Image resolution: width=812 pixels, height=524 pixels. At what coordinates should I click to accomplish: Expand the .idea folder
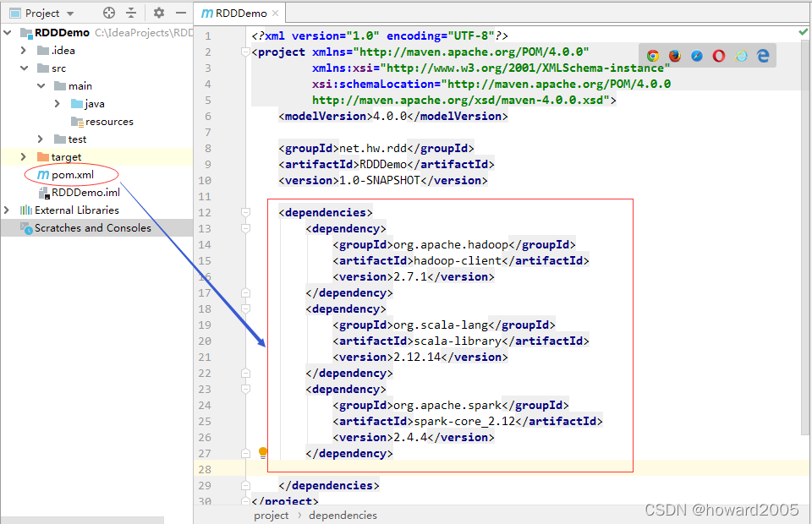point(24,50)
